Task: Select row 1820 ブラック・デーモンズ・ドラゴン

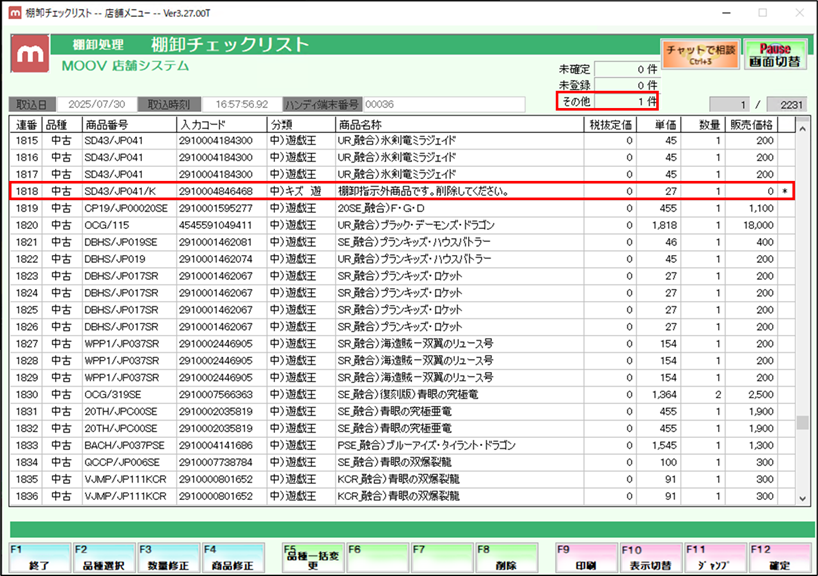Action: tap(402, 225)
